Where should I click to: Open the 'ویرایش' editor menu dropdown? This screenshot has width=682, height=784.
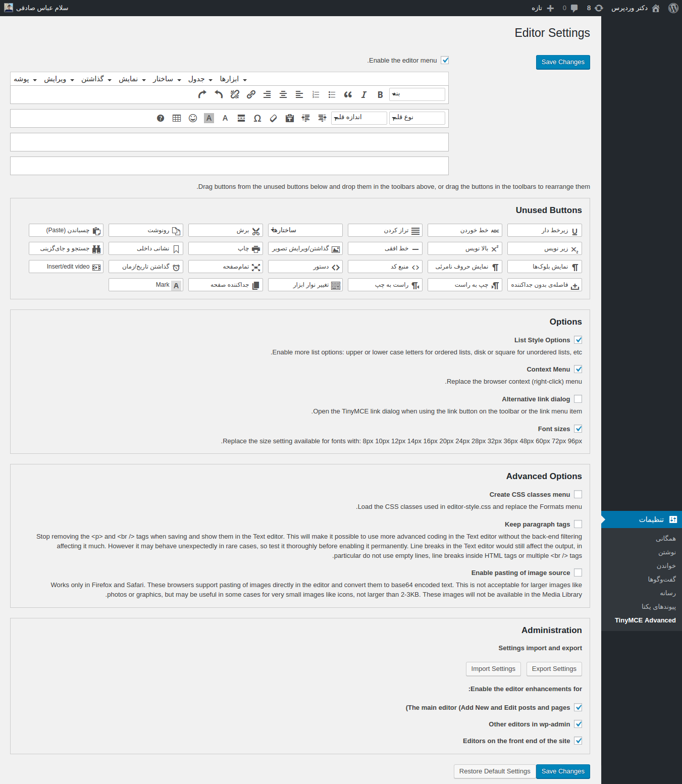pyautogui.click(x=59, y=79)
